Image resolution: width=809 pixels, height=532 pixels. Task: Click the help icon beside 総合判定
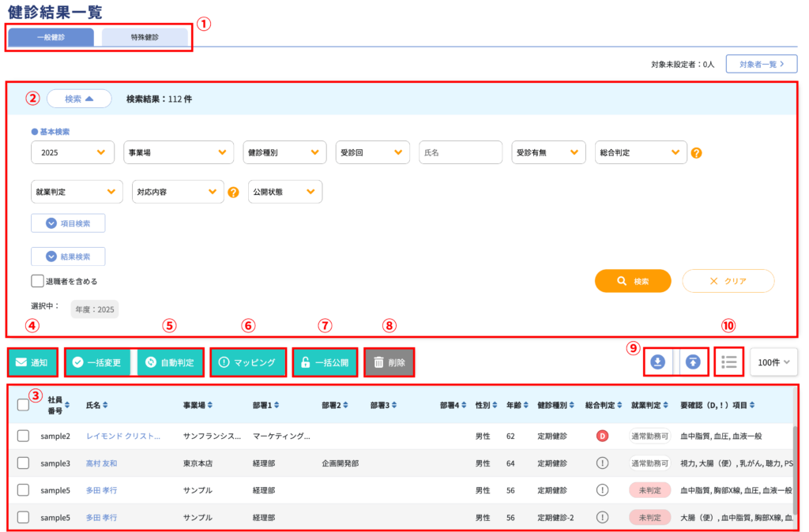[696, 153]
